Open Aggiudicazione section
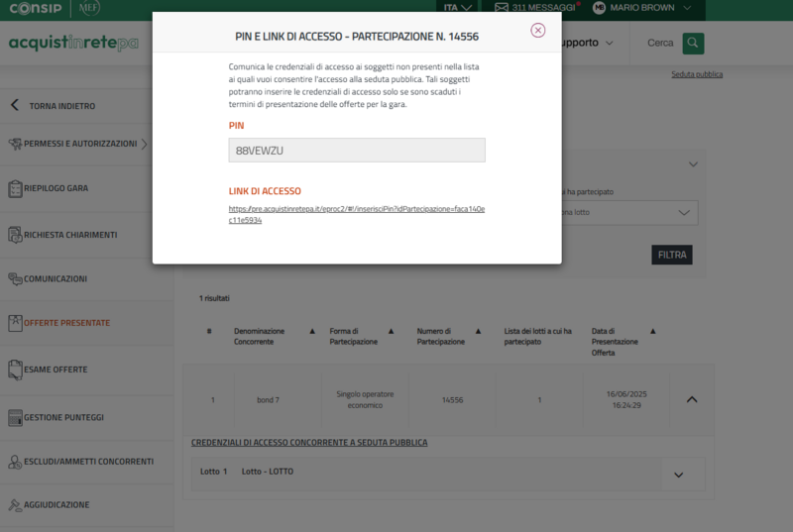The height and width of the screenshot is (532, 793). pos(57,505)
